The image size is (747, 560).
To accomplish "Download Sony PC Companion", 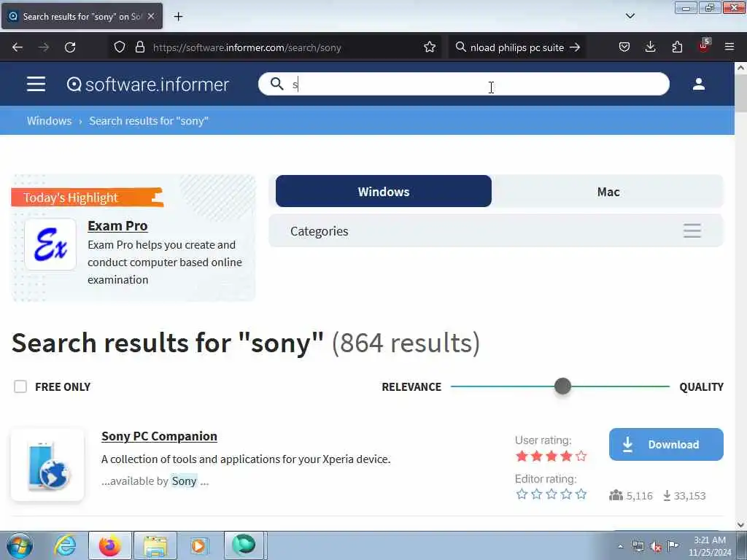I will point(666,444).
